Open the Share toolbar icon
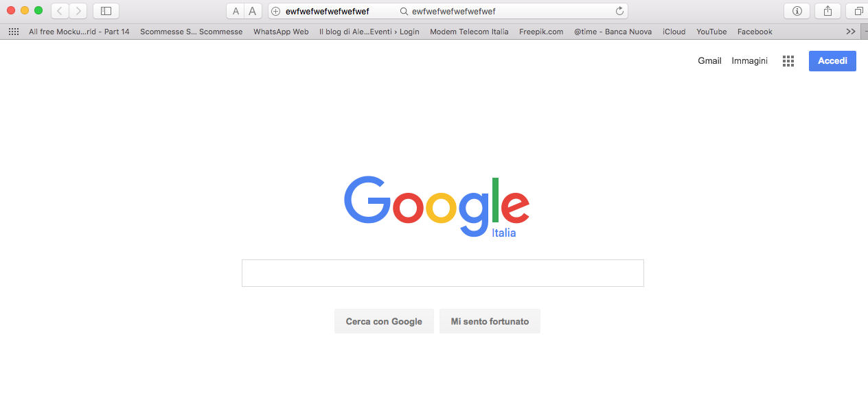This screenshot has height=409, width=868. coord(827,11)
